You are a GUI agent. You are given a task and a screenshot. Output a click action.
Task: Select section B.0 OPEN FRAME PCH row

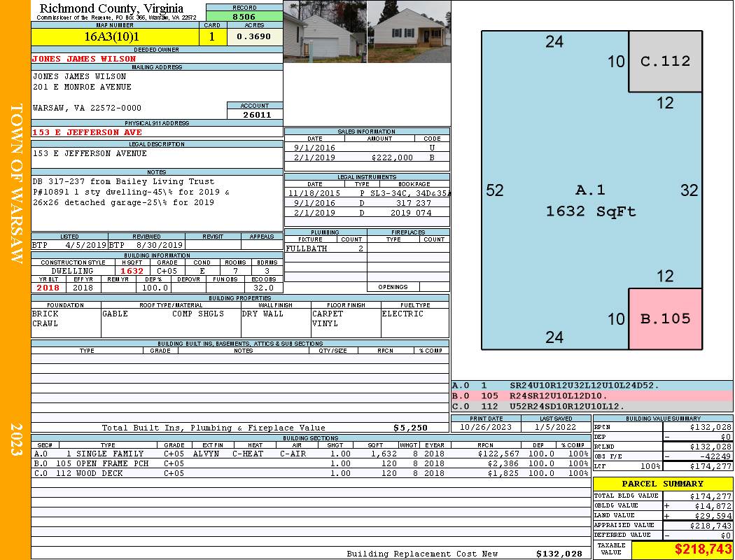pos(311,463)
